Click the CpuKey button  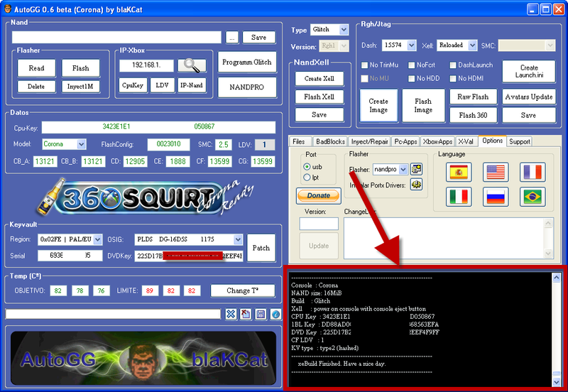pyautogui.click(x=133, y=85)
